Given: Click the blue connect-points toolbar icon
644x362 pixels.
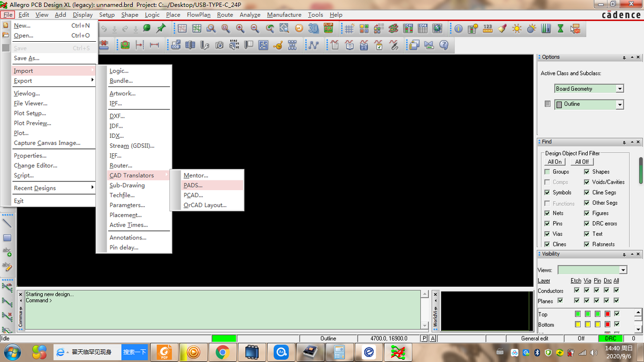Looking at the screenshot, I should [314, 45].
